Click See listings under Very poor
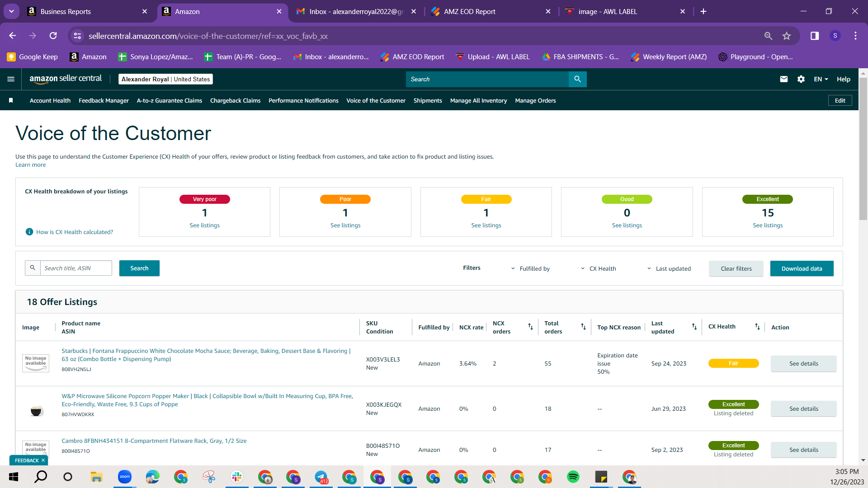This screenshot has height=488, width=868. [x=204, y=225]
